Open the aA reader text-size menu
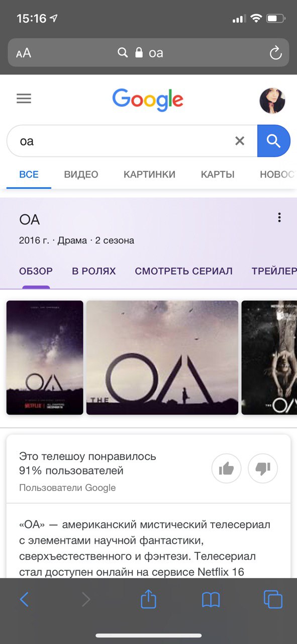This screenshot has width=297, height=644. pyautogui.click(x=24, y=53)
